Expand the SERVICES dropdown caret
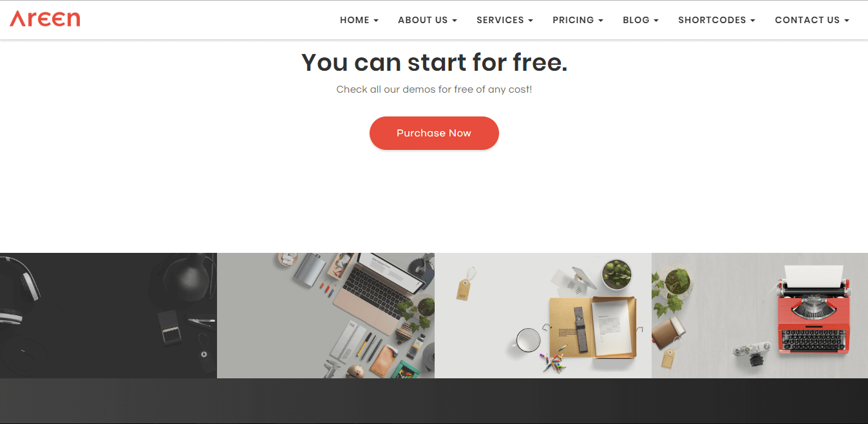The height and width of the screenshot is (424, 868). [x=531, y=21]
